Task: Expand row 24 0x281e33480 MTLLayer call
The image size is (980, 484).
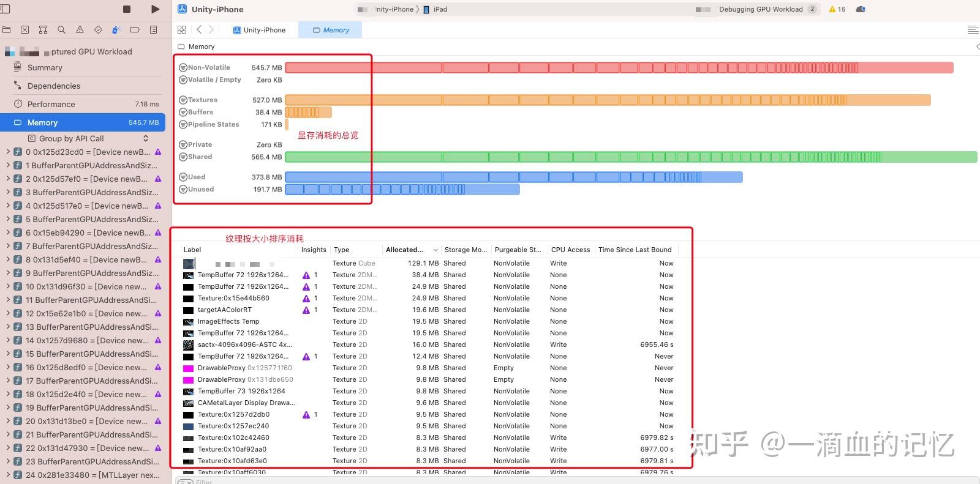Action: click(x=7, y=475)
